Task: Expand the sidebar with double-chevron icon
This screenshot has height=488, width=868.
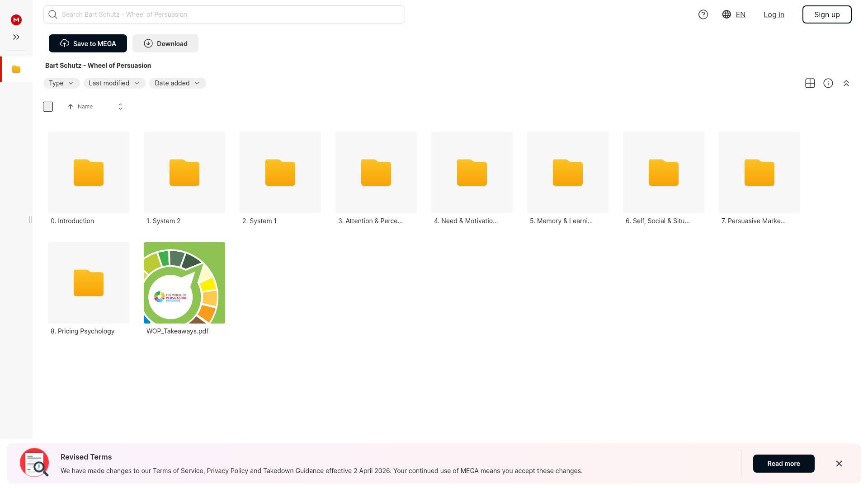Action: [16, 37]
